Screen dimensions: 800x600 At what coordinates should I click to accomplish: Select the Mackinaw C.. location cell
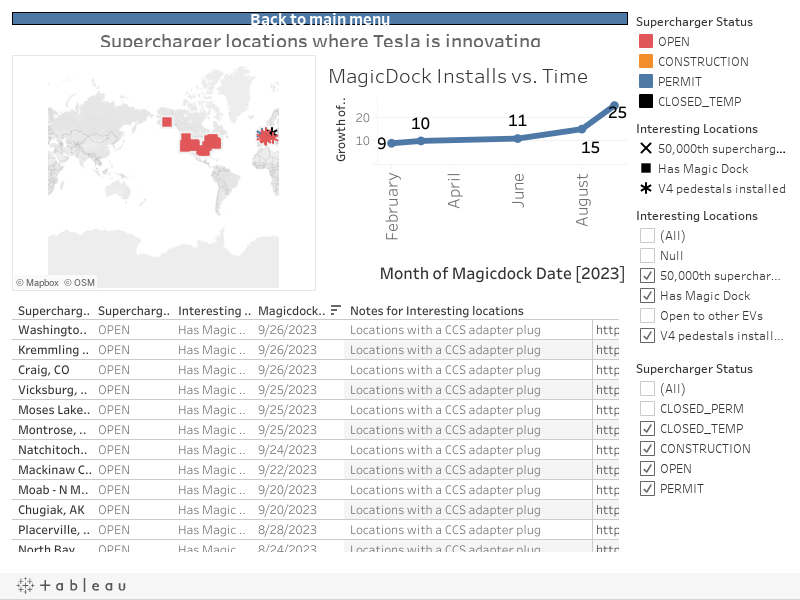[x=55, y=469]
